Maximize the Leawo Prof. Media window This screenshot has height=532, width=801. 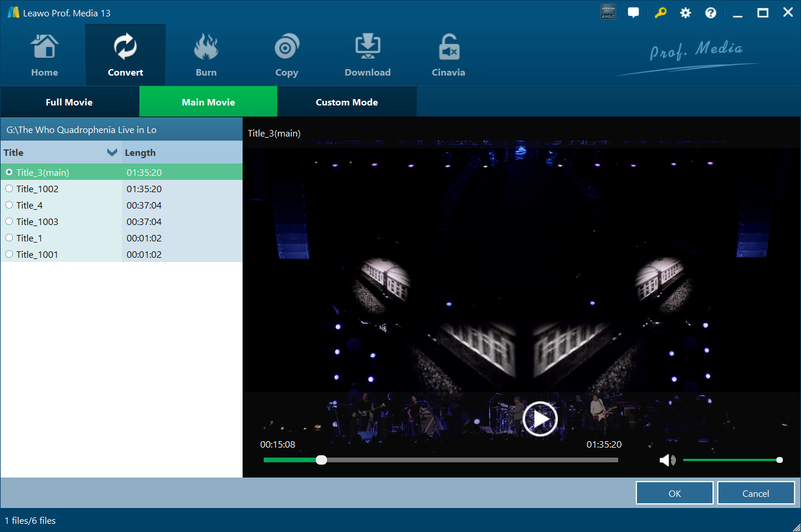[763, 13]
